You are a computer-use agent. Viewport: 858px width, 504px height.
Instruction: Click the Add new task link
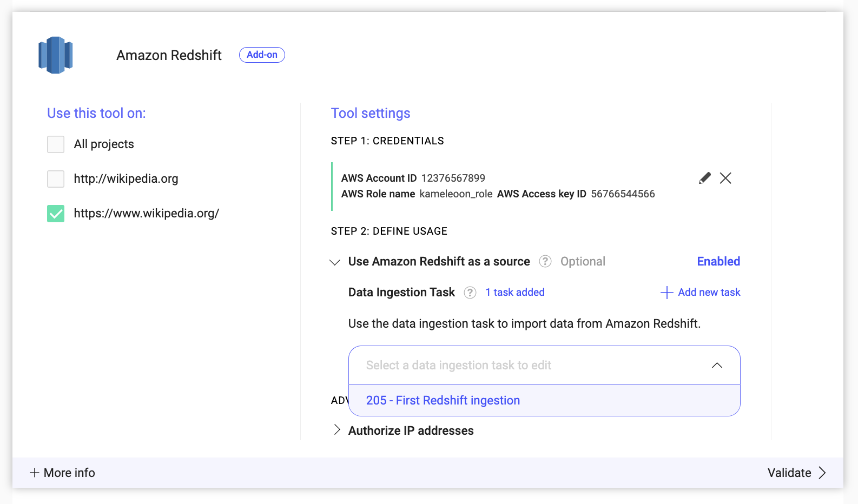(709, 293)
